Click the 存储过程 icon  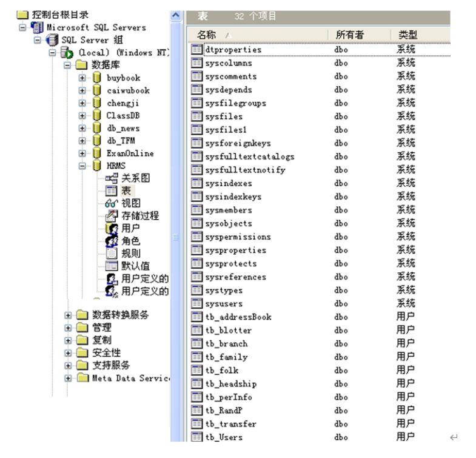coord(112,215)
